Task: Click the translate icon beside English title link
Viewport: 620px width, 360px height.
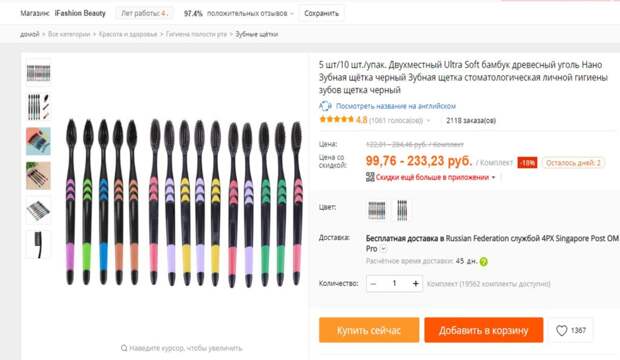Action: pyautogui.click(x=325, y=106)
